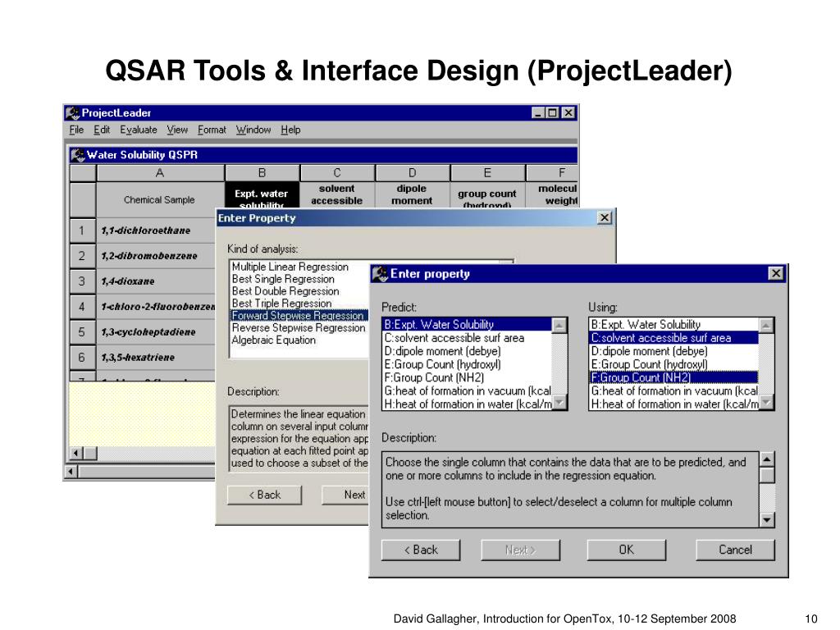Image resolution: width=840 pixels, height=630 pixels.
Task: Select E:Group Count (hydroxyl) in Using list
Action: [x=674, y=364]
